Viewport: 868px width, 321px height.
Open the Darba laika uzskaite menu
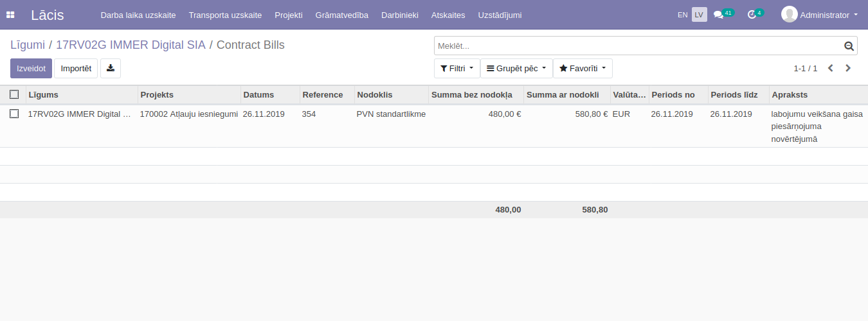coord(138,15)
